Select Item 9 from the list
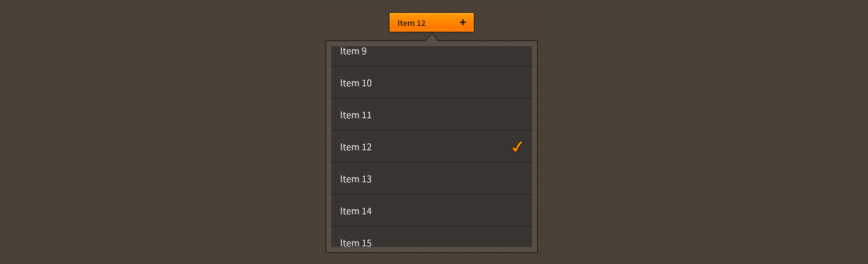The height and width of the screenshot is (264, 868). pos(432,56)
